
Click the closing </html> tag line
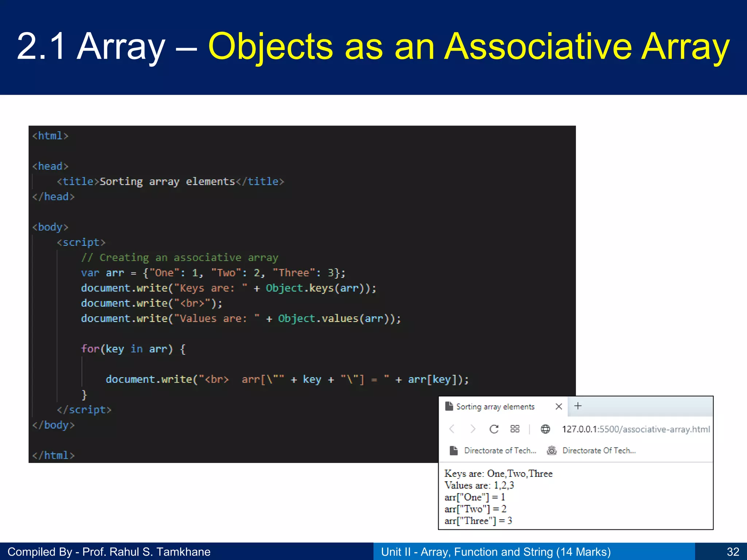(x=53, y=455)
